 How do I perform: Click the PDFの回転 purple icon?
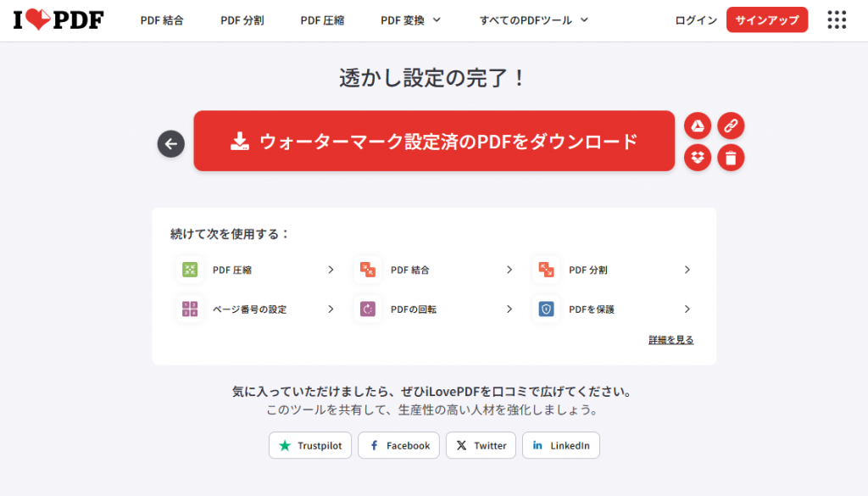tap(368, 309)
